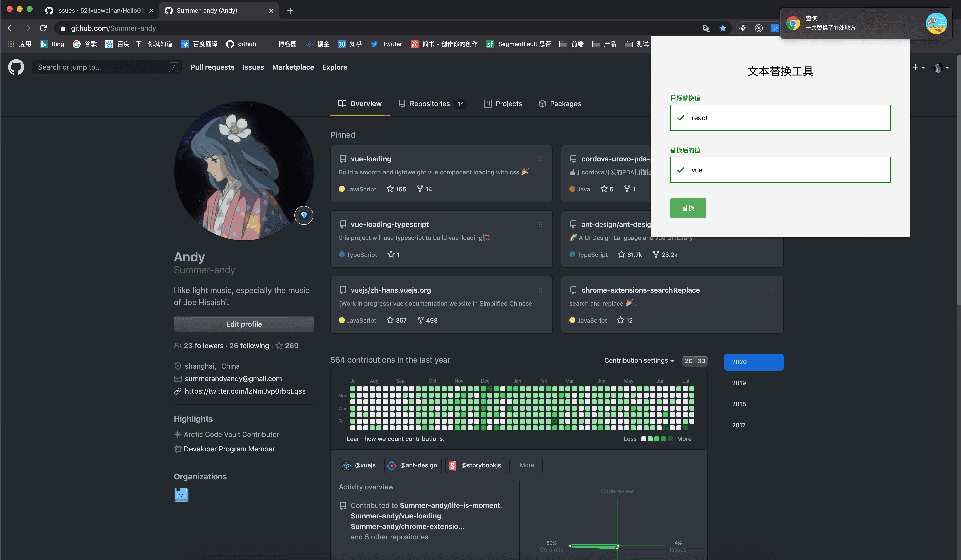The width and height of the screenshot is (961, 560).
Task: Click the star count on vue-loading
Action: (x=396, y=189)
